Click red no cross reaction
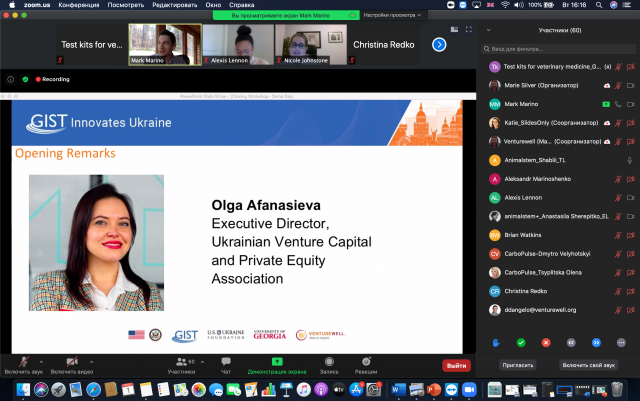This screenshot has width=640, height=401. pyautogui.click(x=546, y=343)
